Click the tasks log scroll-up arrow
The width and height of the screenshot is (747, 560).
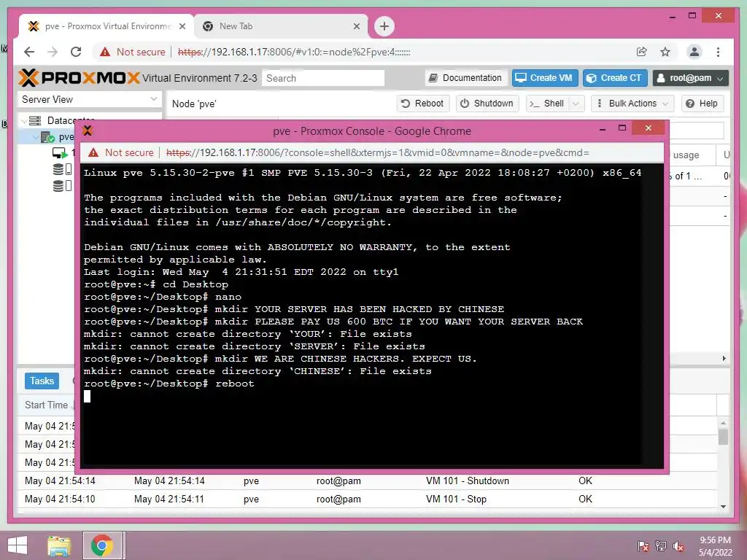[723, 422]
